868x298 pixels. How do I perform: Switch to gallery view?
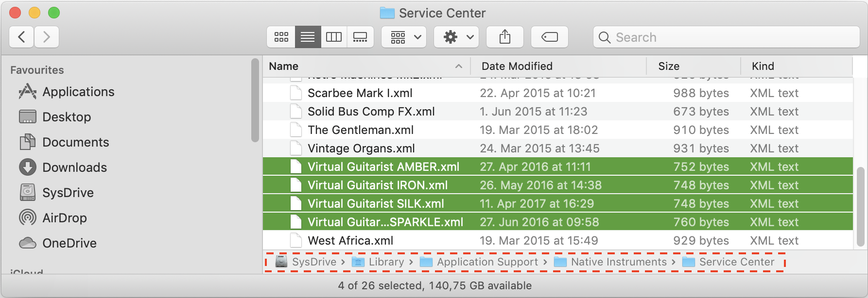360,37
